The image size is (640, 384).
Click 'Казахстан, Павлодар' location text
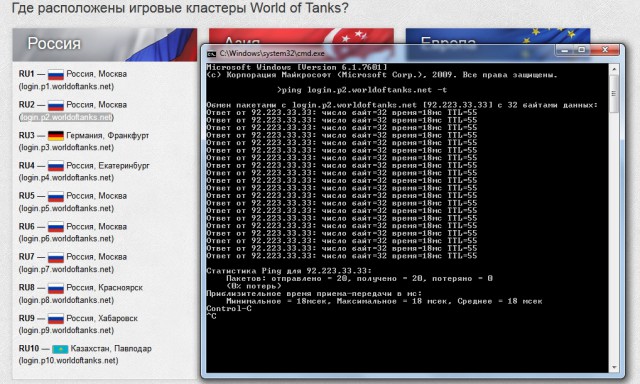coord(111,349)
